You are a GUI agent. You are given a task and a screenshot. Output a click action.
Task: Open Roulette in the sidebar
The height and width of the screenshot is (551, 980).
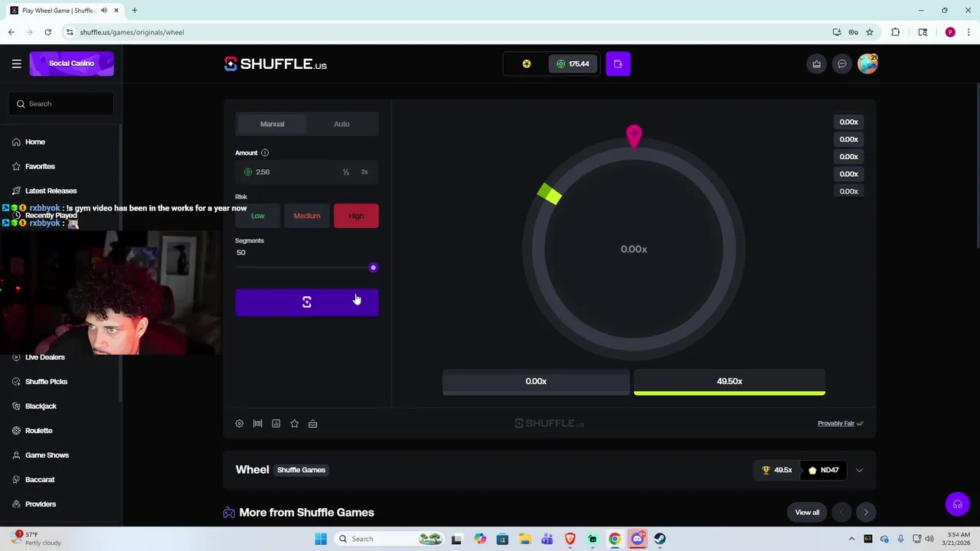click(x=38, y=431)
